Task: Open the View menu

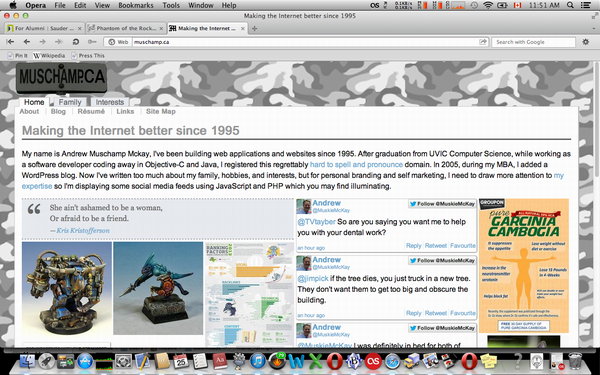Action: pos(102,5)
